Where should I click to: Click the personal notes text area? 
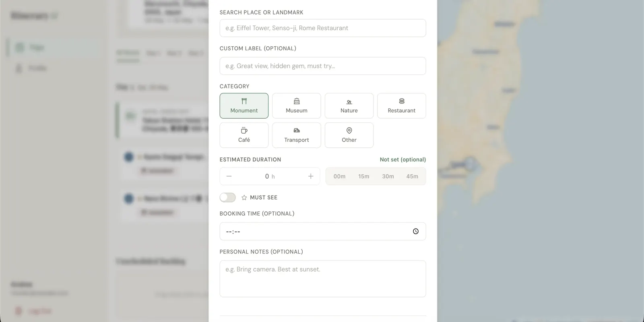click(x=323, y=279)
